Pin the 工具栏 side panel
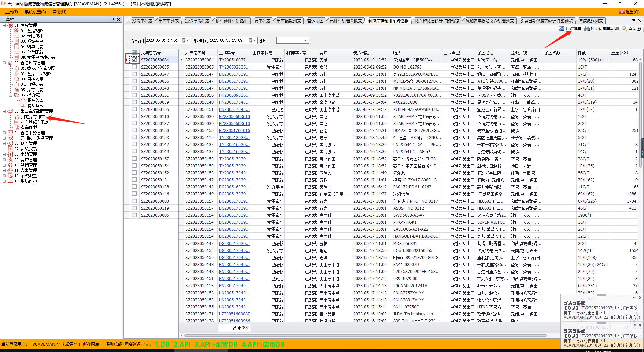 click(113, 19)
